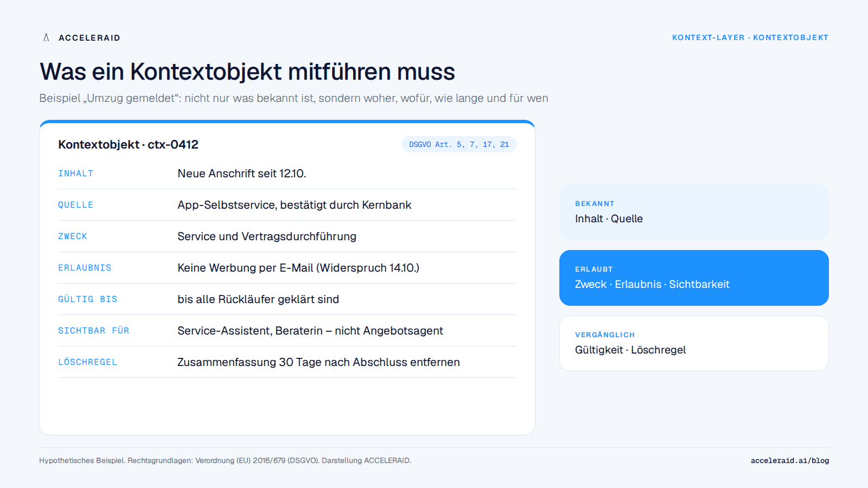Click the subtitle starting 'Beispiel „Umzug gemeldet“'
This screenshot has width=868, height=488.
pyautogui.click(x=293, y=98)
